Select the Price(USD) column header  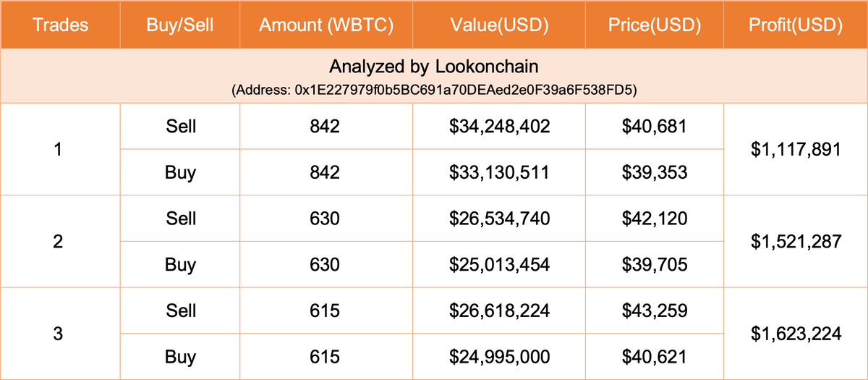[655, 25]
